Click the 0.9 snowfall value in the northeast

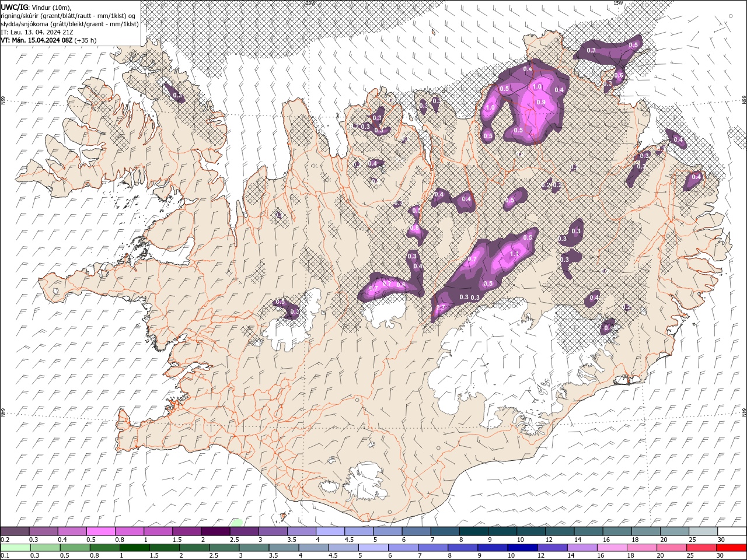point(541,103)
